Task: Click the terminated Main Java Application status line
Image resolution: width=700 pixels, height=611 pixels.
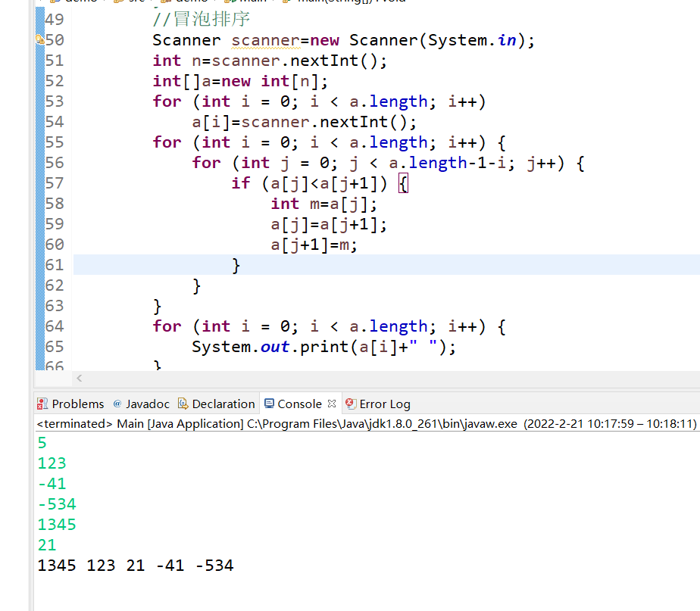Action: 367,423
